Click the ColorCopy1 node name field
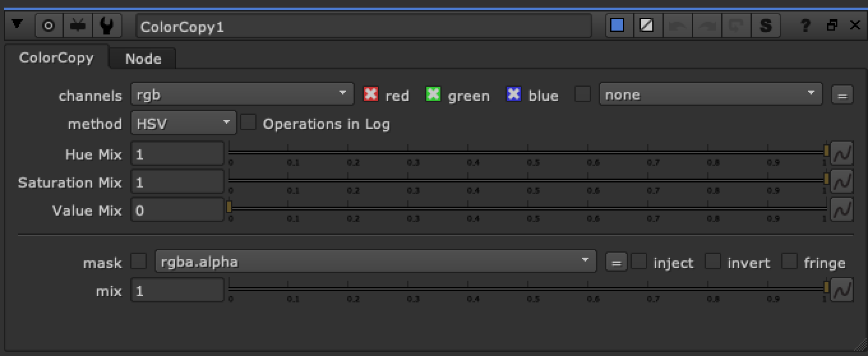This screenshot has height=356, width=868. pyautogui.click(x=364, y=27)
